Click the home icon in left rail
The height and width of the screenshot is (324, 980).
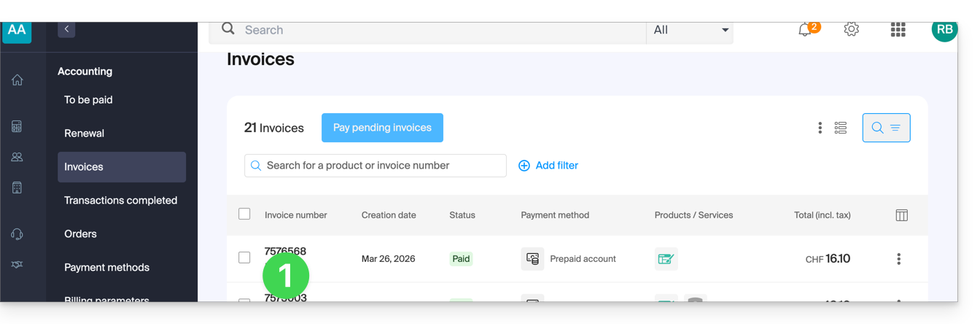click(x=17, y=80)
